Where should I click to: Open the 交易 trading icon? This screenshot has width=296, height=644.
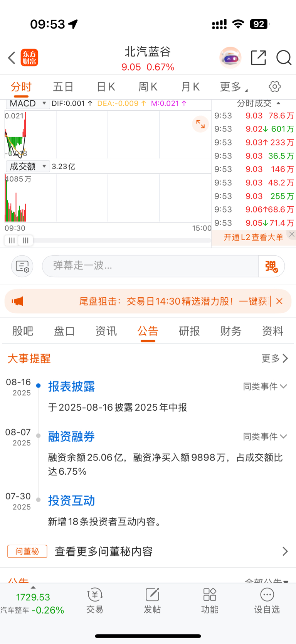pyautogui.click(x=94, y=601)
